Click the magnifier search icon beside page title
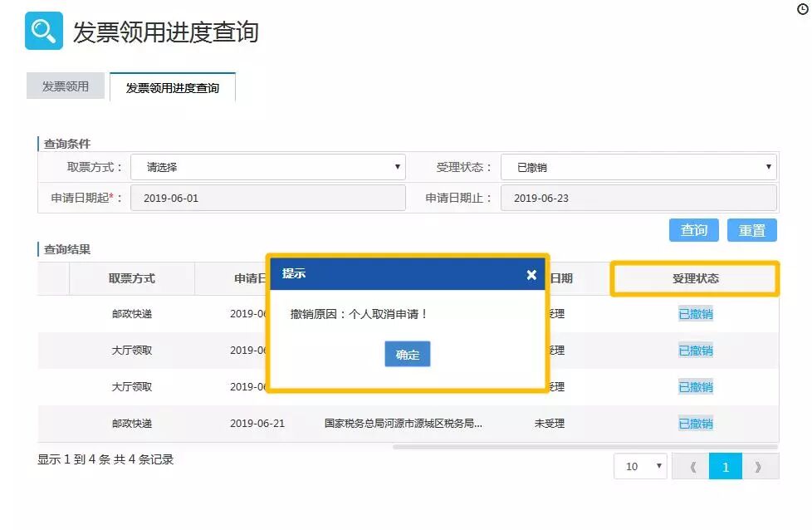Screen dimensions: 812x530 [x=43, y=31]
